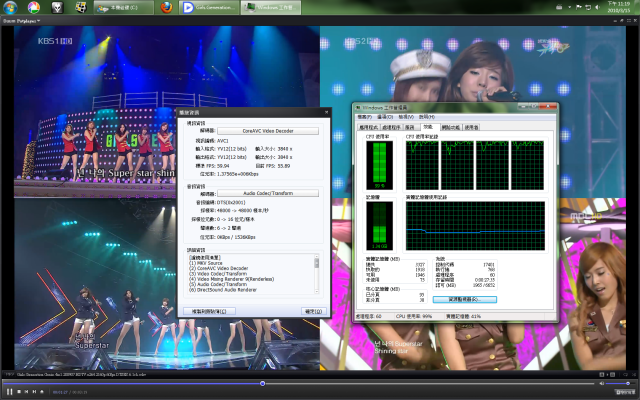The height and width of the screenshot is (400, 640).
Task: Click the filter list scrollbar down arrow
Action: (x=316, y=291)
